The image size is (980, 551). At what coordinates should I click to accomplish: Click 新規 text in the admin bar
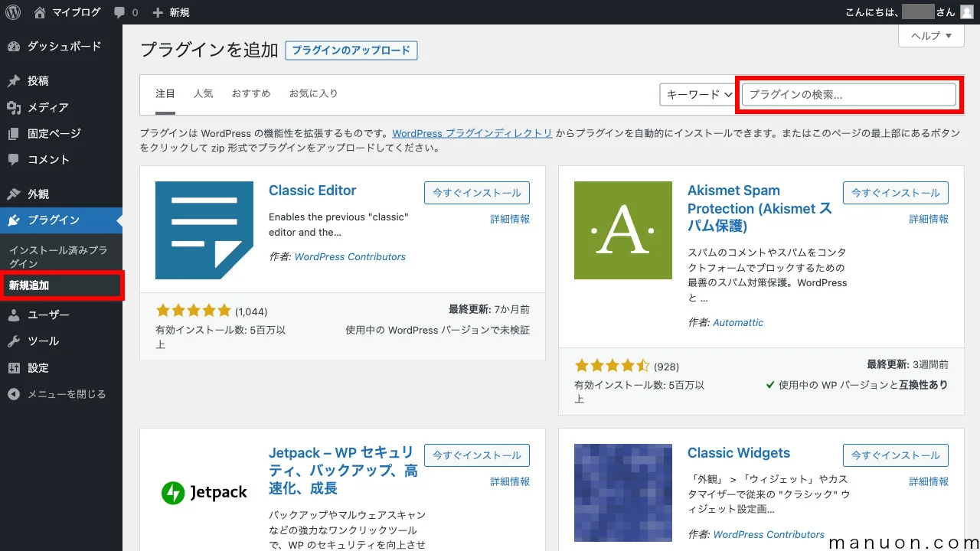pos(179,12)
